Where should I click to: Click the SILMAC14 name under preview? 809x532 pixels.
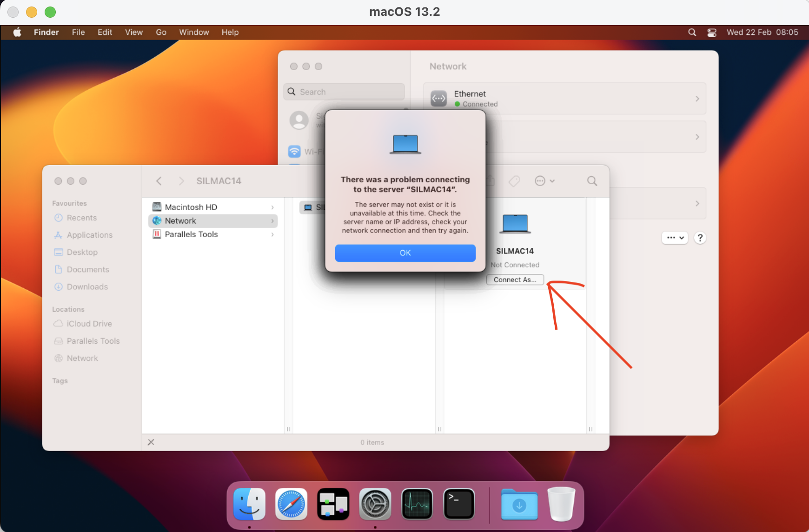515,251
